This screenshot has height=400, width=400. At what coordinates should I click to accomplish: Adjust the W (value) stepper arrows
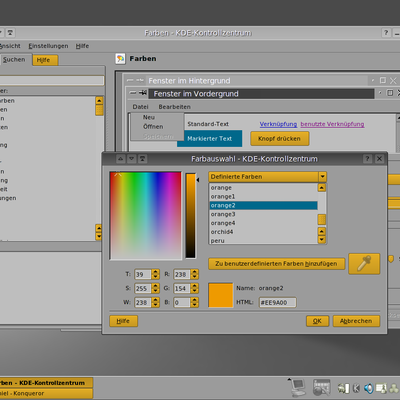(155, 302)
